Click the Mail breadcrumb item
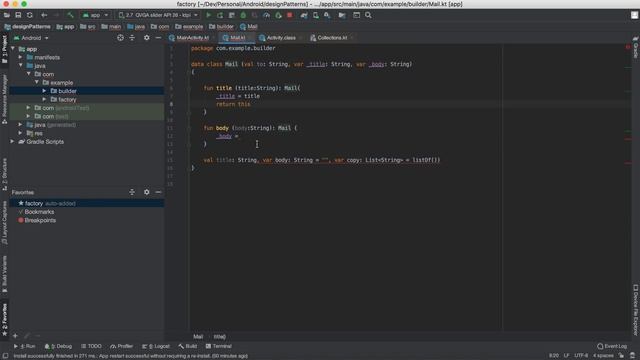This screenshot has width=640, height=360. [249, 27]
